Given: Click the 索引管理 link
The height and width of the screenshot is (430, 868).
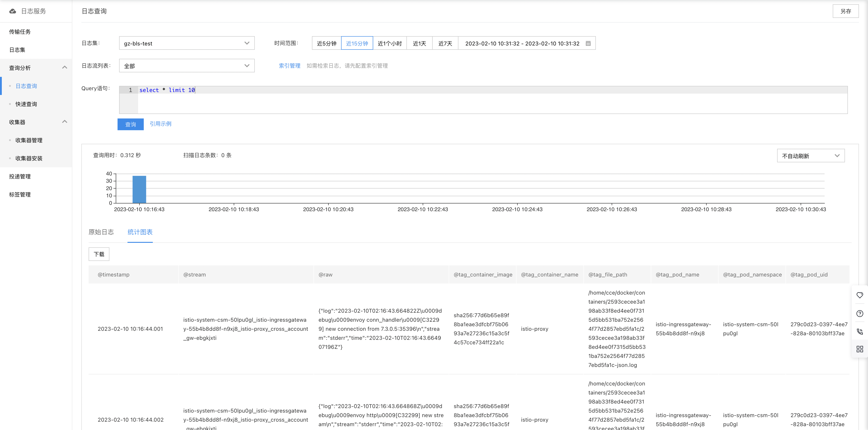Looking at the screenshot, I should 289,66.
